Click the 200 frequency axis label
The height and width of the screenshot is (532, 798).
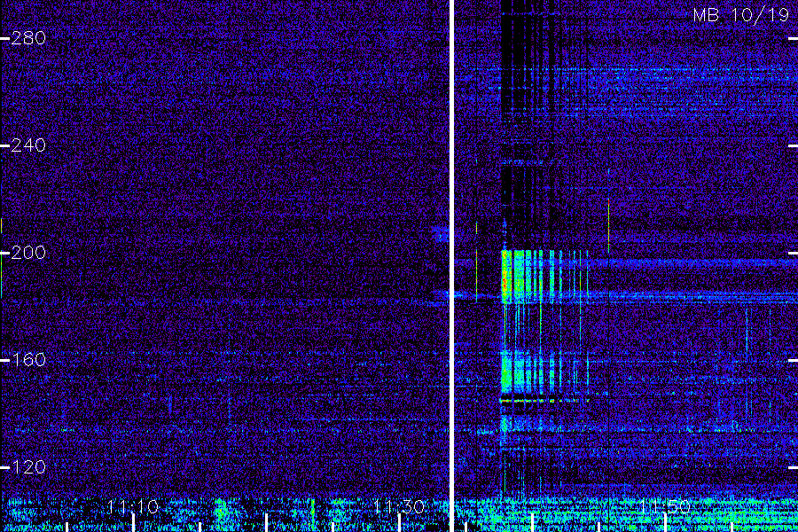[x=28, y=253]
